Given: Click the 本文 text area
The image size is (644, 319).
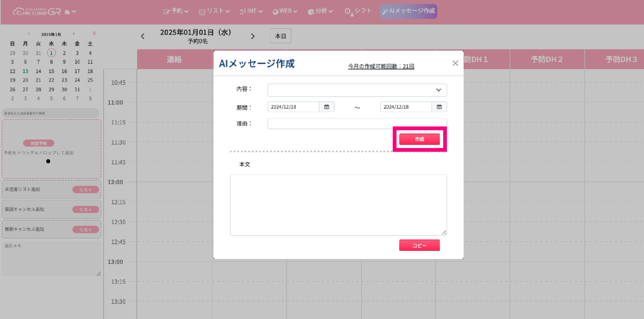Looking at the screenshot, I should pyautogui.click(x=338, y=205).
